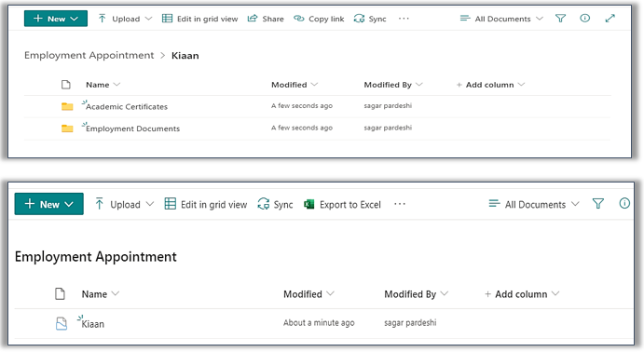Open more options ellipsis in bottom toolbar
Image resolution: width=644 pixels, height=352 pixels.
400,204
